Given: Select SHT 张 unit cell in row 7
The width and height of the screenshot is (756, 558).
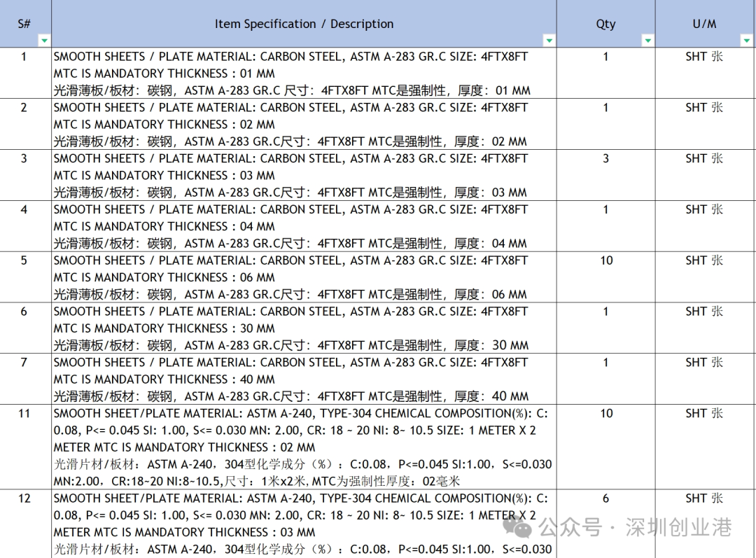Looking at the screenshot, I should 704,379.
